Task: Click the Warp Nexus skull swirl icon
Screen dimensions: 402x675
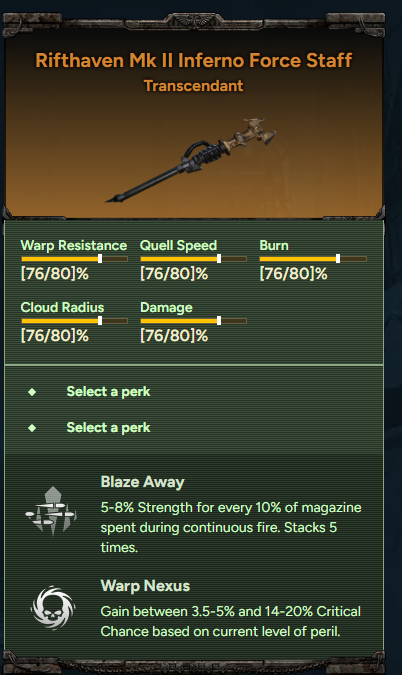Action: (53, 608)
